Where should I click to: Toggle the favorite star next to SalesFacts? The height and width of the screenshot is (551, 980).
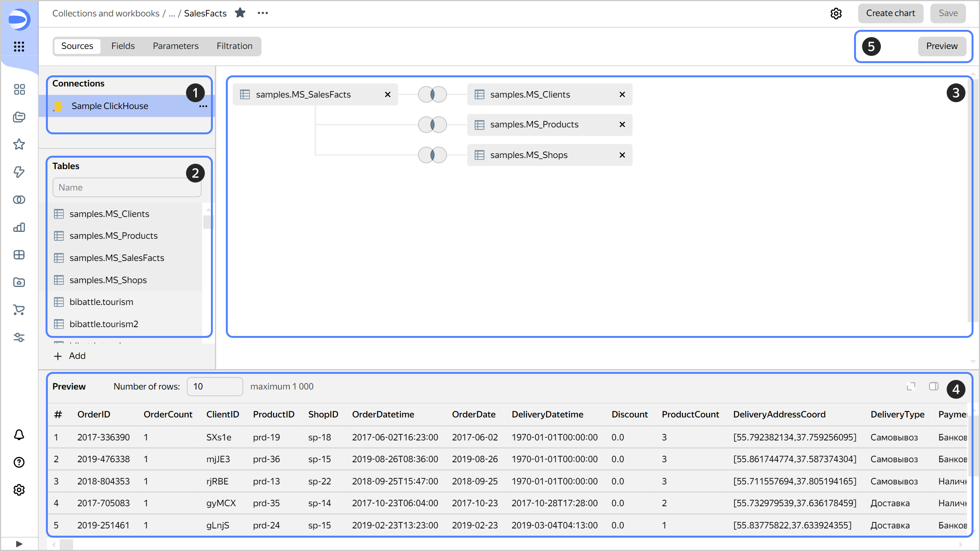(x=240, y=13)
